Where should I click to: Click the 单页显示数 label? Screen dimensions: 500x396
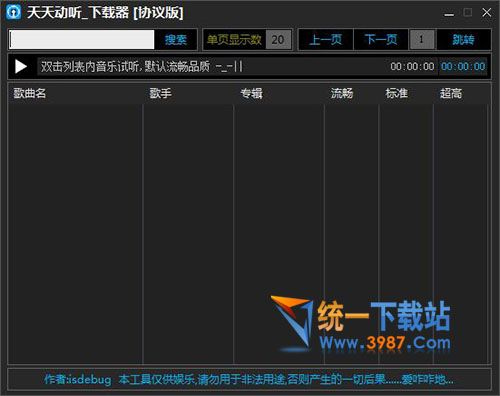coord(234,40)
